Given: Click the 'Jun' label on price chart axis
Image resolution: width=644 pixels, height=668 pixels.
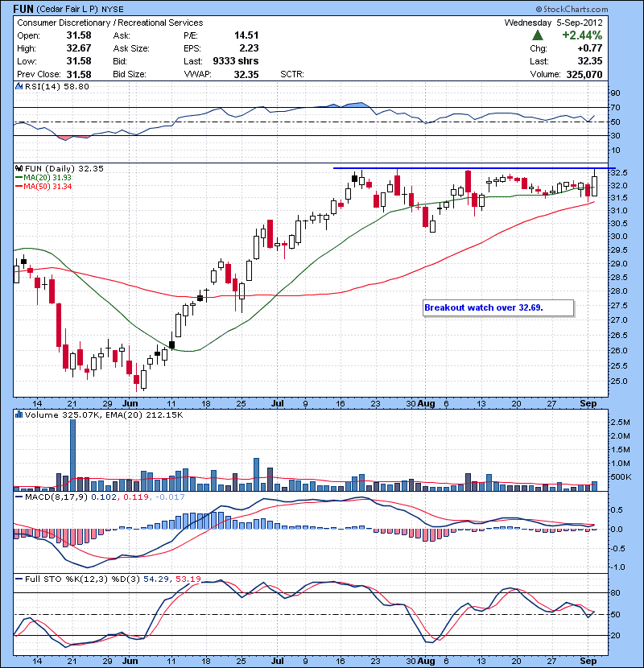Looking at the screenshot, I should pos(130,403).
